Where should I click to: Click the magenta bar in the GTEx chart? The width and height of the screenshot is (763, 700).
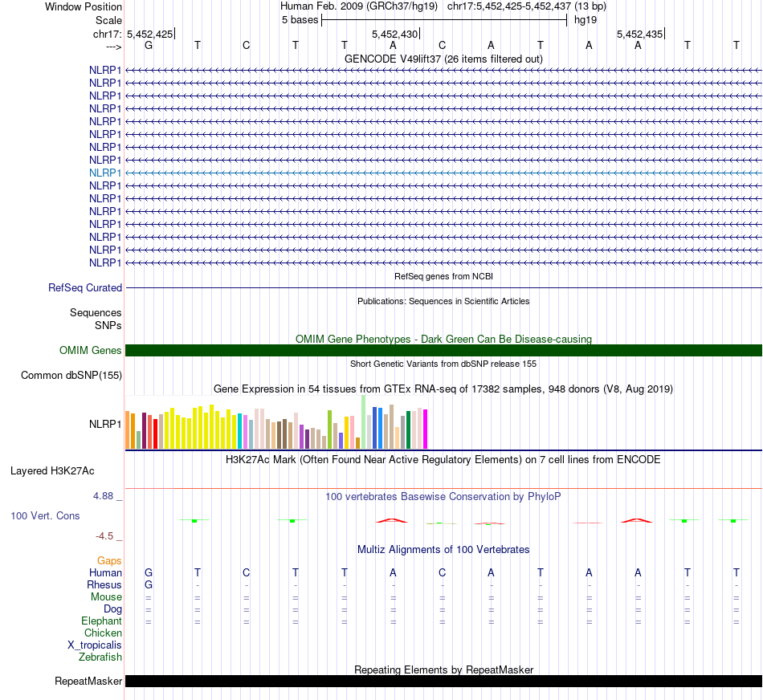coord(426,429)
